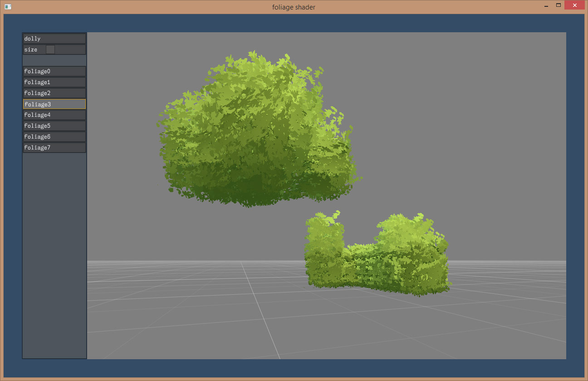
Task: Activate the foliage5 preset
Action: pyautogui.click(x=54, y=126)
